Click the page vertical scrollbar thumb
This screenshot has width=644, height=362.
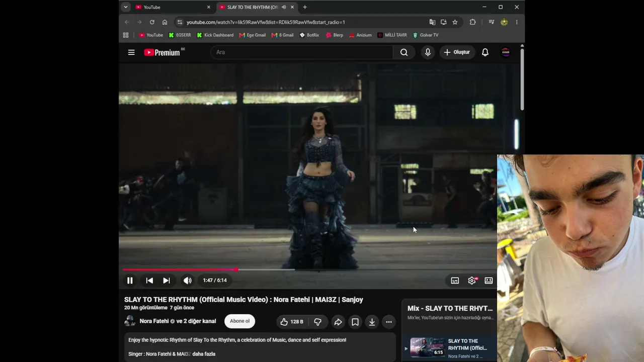(x=522, y=79)
